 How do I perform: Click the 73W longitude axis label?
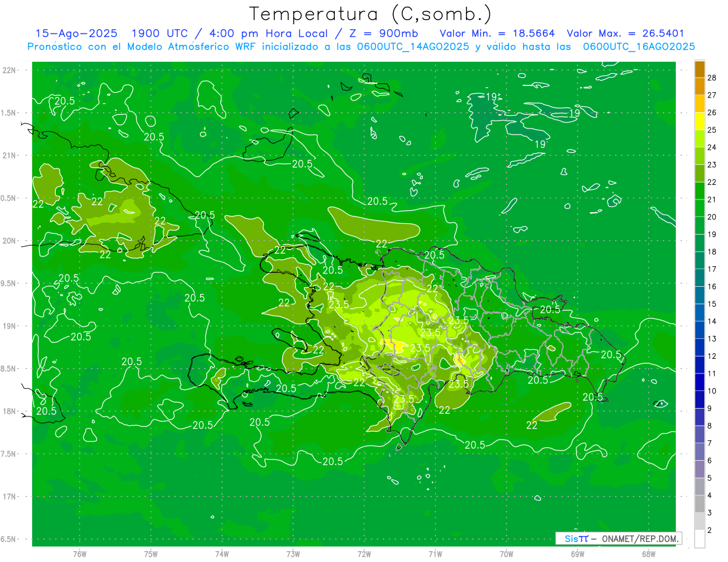[x=293, y=554]
